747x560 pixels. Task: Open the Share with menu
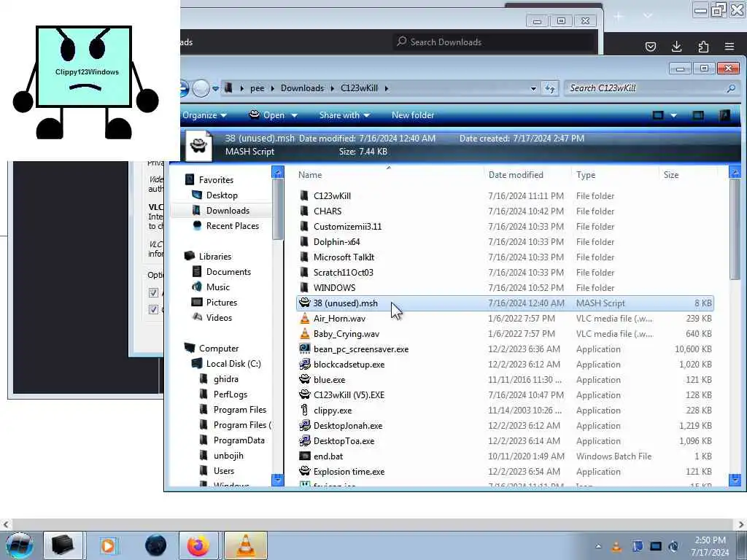pos(344,115)
